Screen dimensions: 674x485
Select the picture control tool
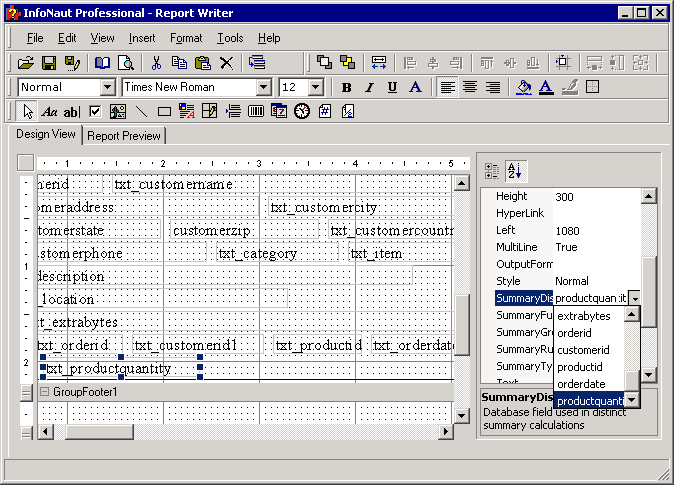(x=118, y=112)
